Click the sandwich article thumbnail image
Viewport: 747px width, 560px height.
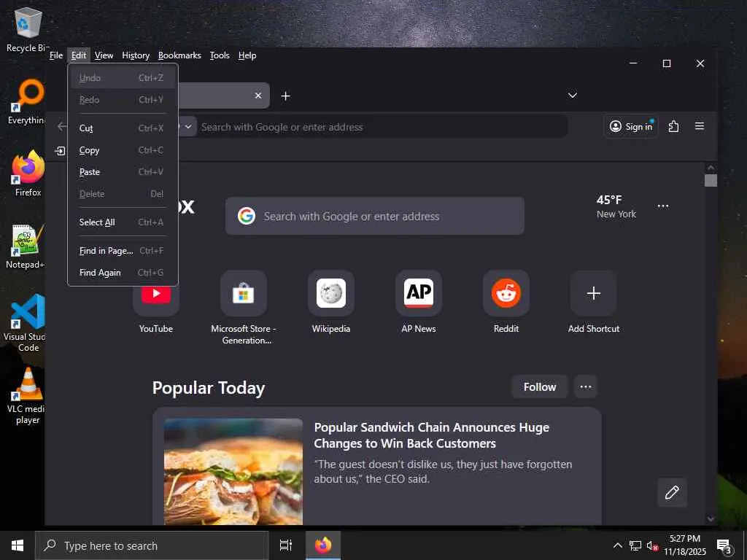click(233, 472)
